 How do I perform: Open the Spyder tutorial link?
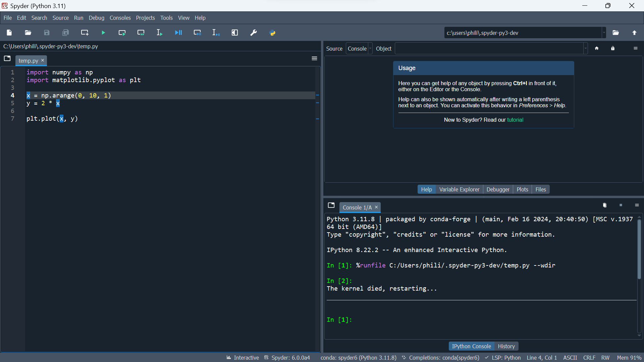tap(515, 120)
